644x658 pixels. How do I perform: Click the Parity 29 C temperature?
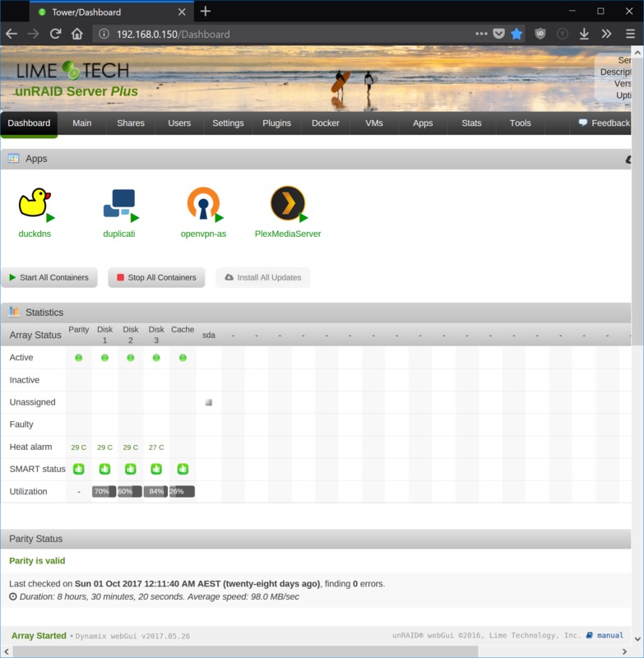[79, 447]
